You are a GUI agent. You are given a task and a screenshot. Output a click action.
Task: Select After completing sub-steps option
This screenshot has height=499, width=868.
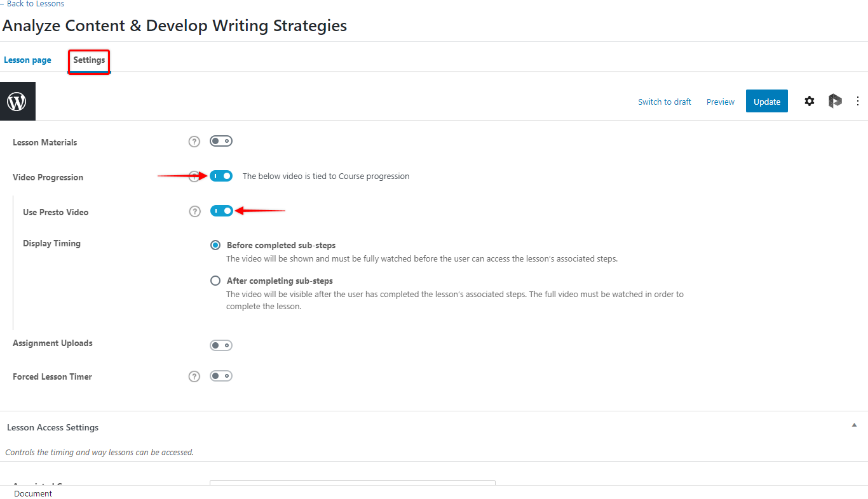point(215,281)
